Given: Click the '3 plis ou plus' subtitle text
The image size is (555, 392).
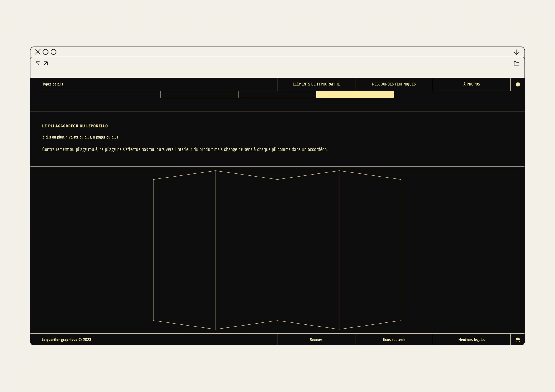Looking at the screenshot, I should click(x=80, y=137).
